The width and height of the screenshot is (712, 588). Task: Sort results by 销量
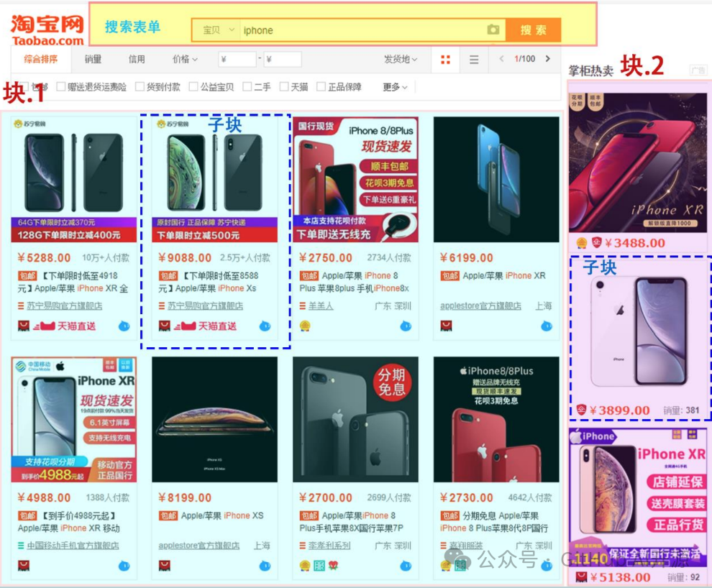(93, 59)
